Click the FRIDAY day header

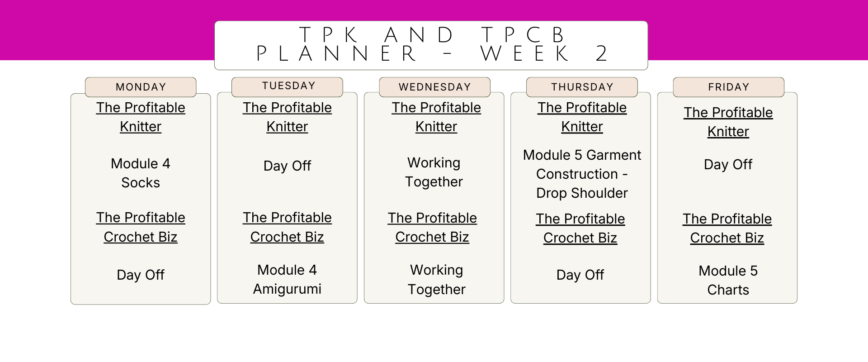click(x=728, y=87)
